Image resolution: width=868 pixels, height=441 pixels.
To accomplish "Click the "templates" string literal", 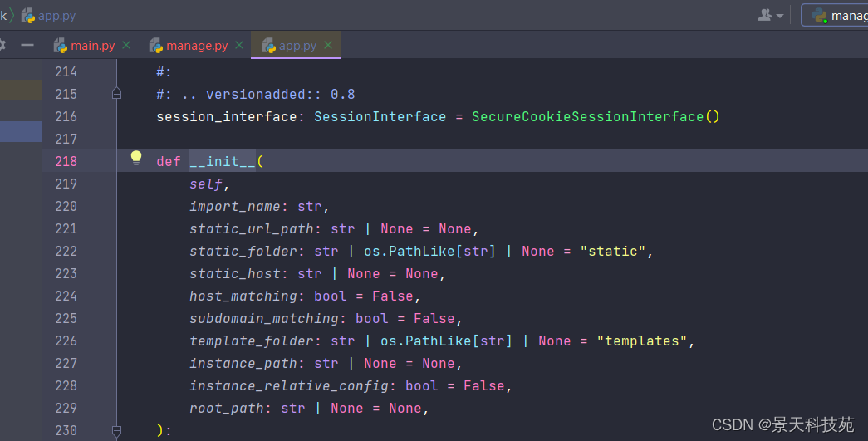I will (641, 341).
